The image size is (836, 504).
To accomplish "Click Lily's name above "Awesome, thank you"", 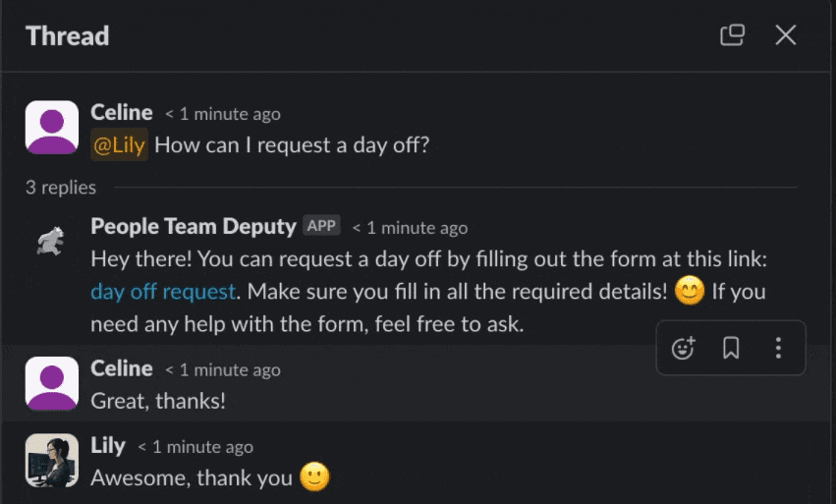I will pos(108,445).
